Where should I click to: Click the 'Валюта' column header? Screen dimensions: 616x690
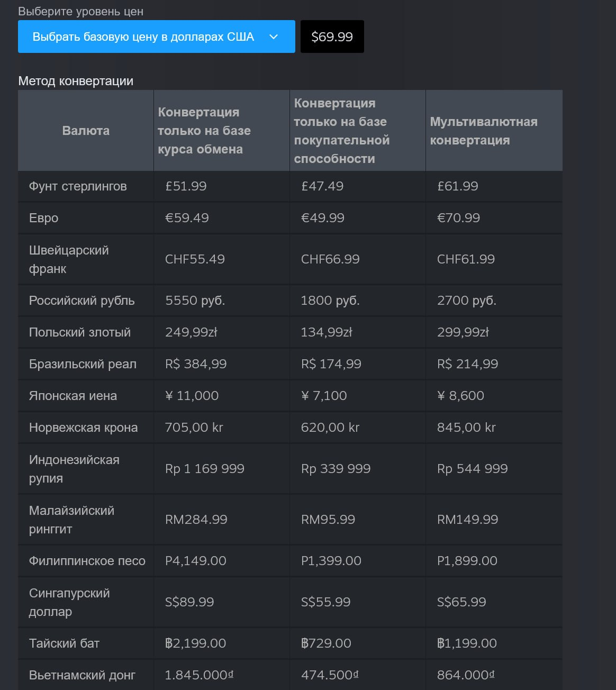86,131
